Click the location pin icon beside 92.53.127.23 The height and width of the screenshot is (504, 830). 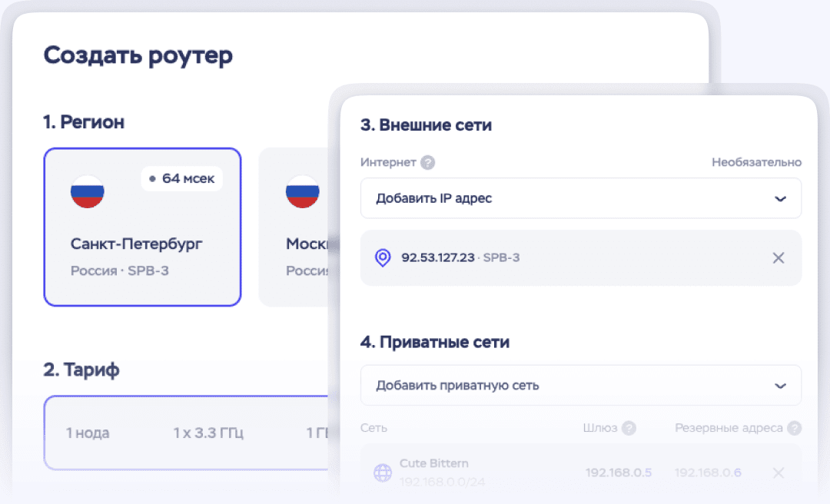tap(382, 257)
